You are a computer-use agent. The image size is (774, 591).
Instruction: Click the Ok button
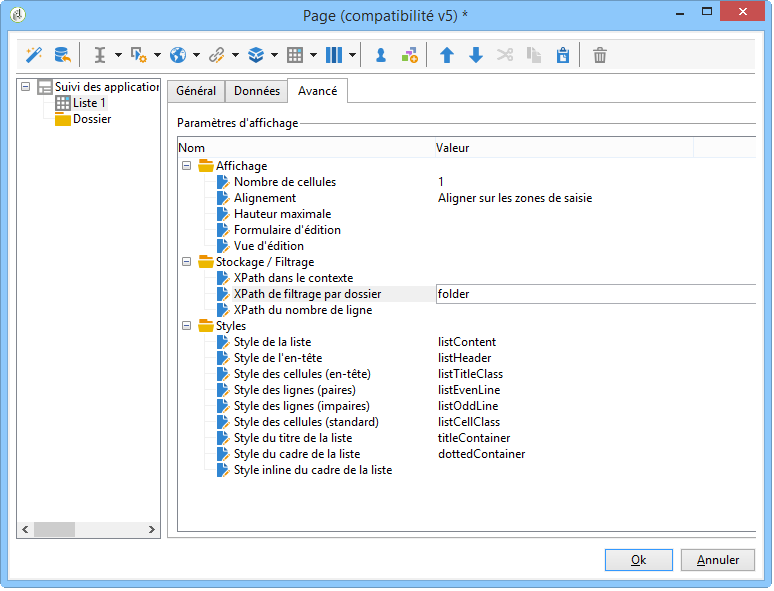pyautogui.click(x=639, y=560)
